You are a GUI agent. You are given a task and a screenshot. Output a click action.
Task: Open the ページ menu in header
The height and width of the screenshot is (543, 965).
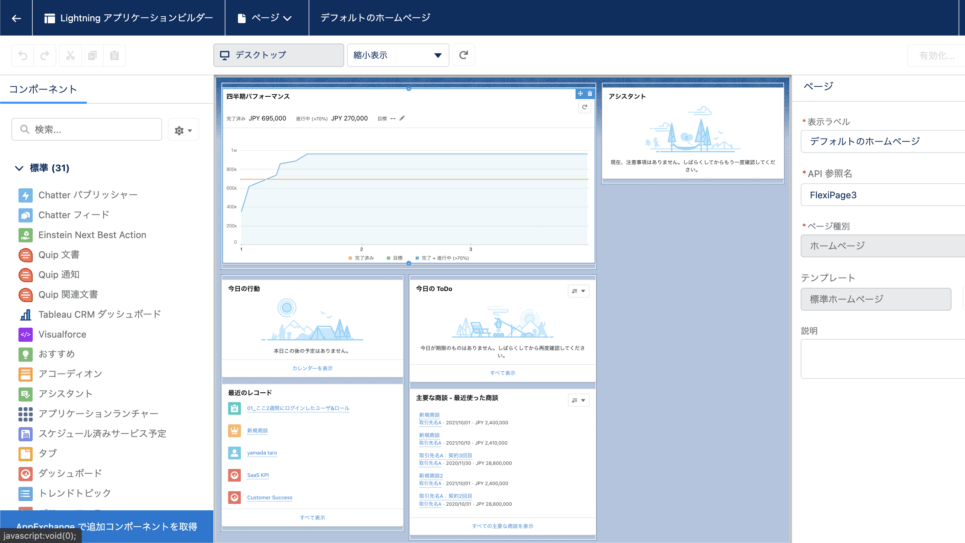pos(265,18)
